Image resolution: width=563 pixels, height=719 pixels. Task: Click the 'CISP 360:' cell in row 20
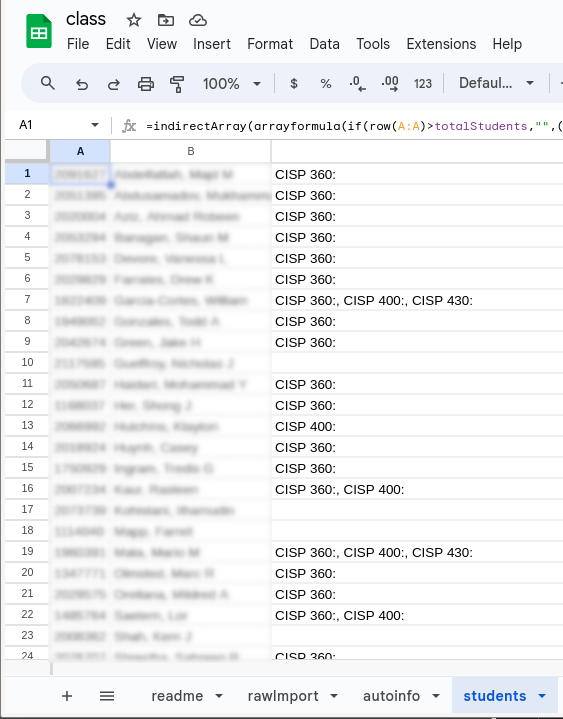(x=417, y=573)
